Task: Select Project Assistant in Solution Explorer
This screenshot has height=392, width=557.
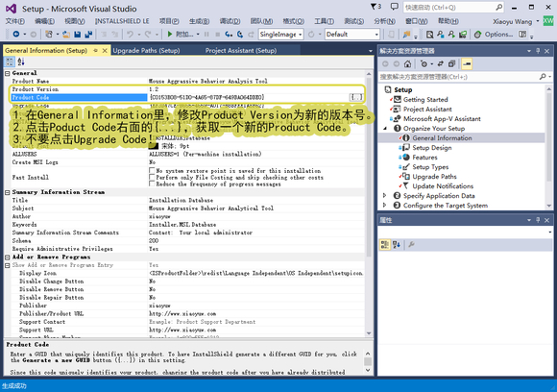Action: click(x=427, y=110)
